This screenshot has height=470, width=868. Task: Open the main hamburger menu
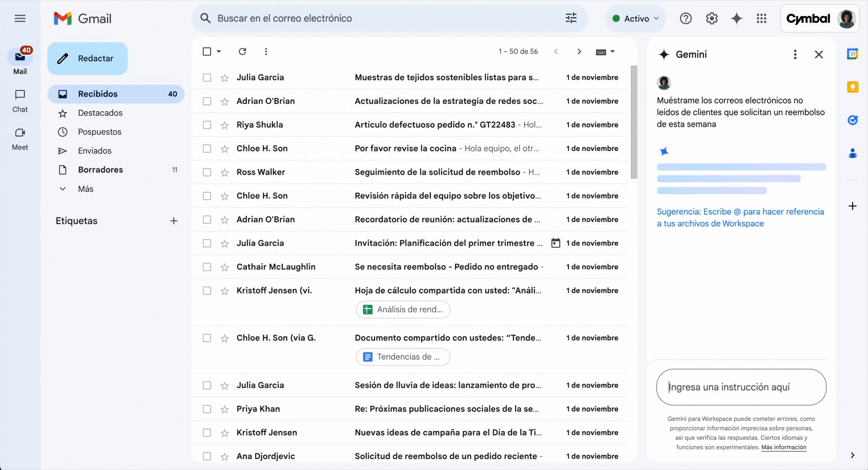(20, 18)
